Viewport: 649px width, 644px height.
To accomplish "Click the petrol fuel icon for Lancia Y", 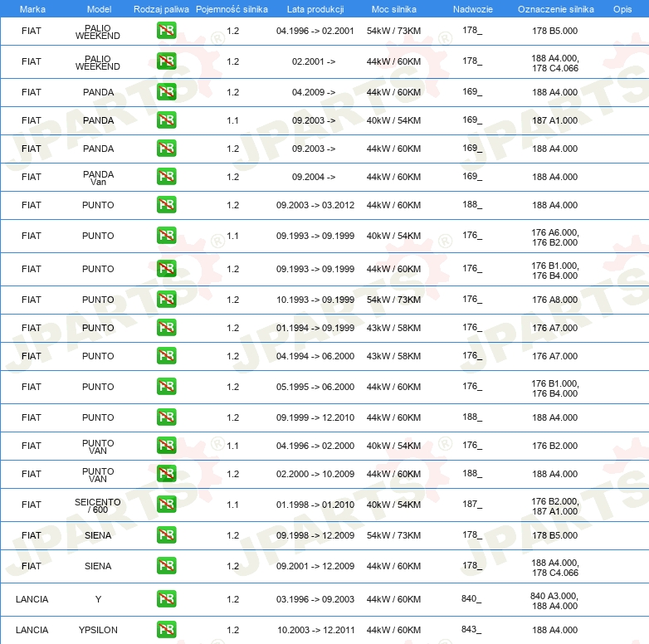I will [x=166, y=599].
